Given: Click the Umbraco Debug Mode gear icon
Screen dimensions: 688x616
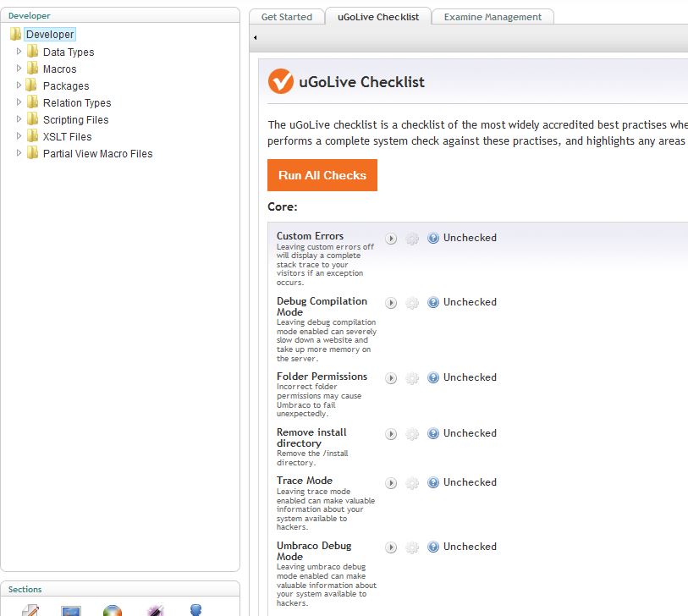Looking at the screenshot, I should [412, 547].
